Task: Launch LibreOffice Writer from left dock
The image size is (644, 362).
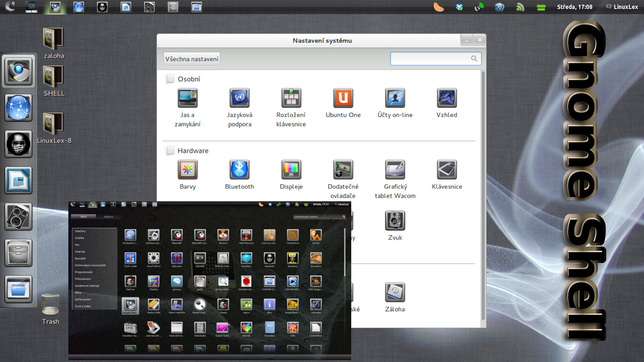Action: point(19,180)
